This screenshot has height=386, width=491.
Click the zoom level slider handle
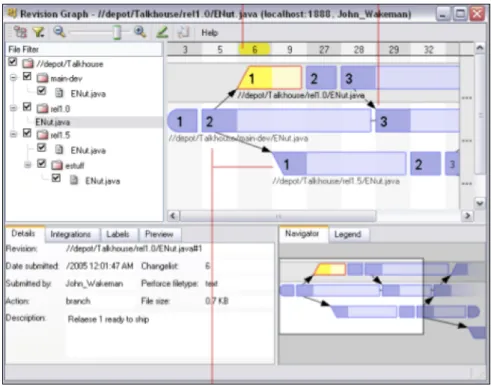point(117,32)
